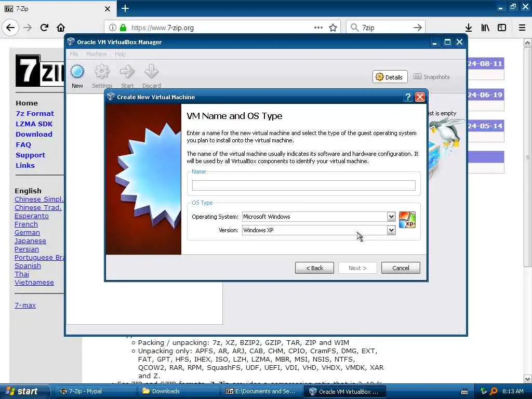Click the Settings gear icon in VirtualBox toolbar
Screen dimensions: 532x399
(102, 72)
